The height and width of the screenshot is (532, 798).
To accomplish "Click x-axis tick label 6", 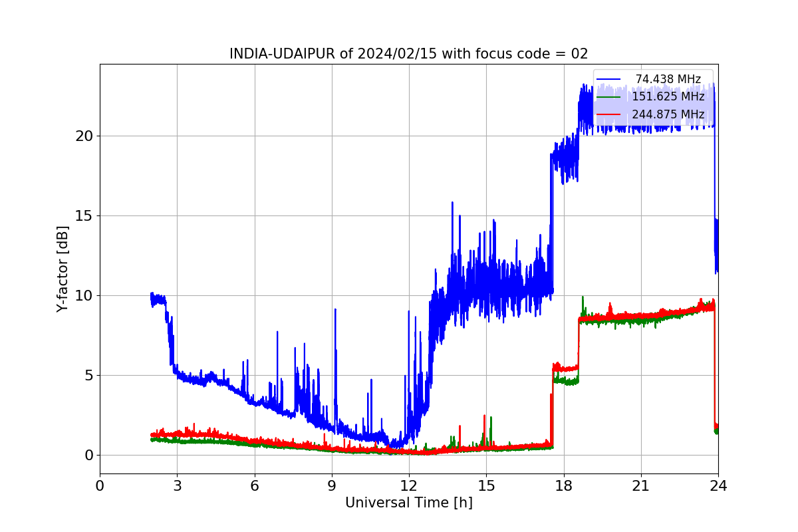I will coord(255,485).
